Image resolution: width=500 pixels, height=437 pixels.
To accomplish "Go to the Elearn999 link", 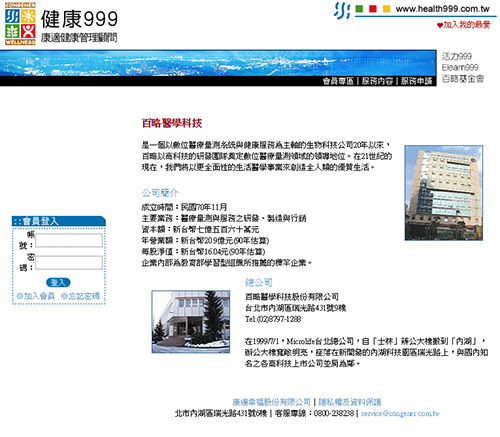I will pyautogui.click(x=460, y=67).
